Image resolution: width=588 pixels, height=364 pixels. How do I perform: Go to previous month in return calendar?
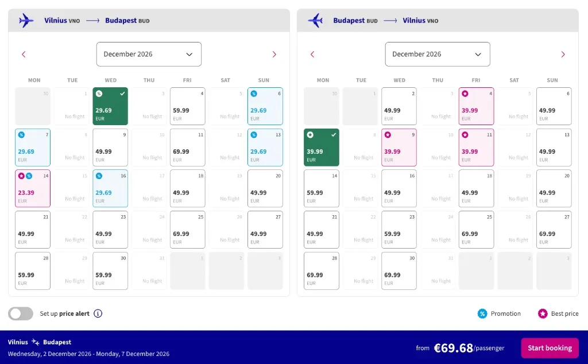[x=312, y=55]
